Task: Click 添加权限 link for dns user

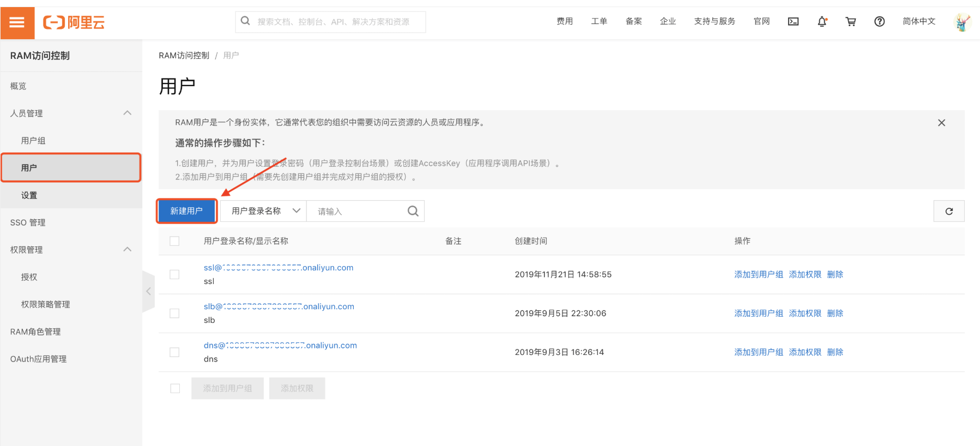Action: 804,352
